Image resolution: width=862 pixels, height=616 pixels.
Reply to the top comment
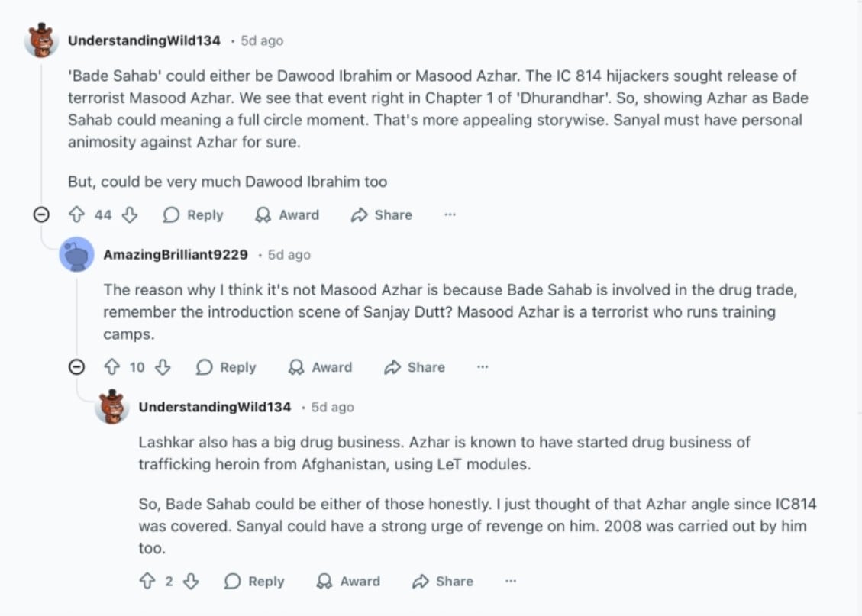[x=192, y=214]
